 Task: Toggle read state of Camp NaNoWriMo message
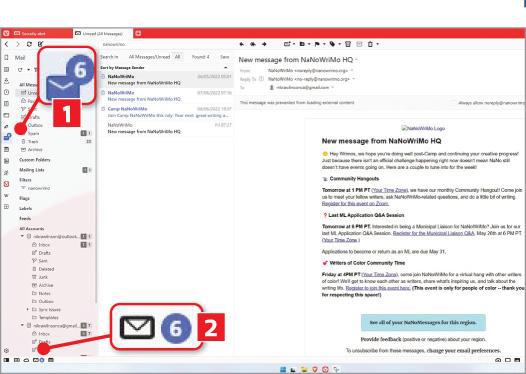(x=103, y=109)
